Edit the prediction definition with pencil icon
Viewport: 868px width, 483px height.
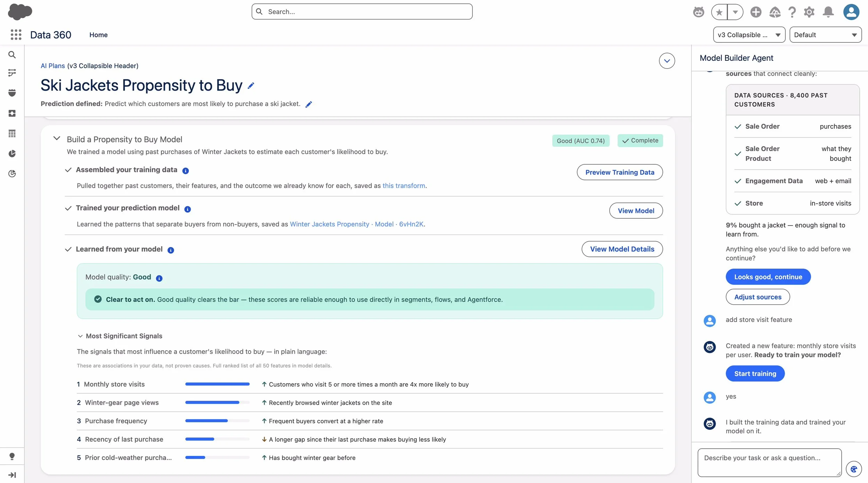click(309, 104)
